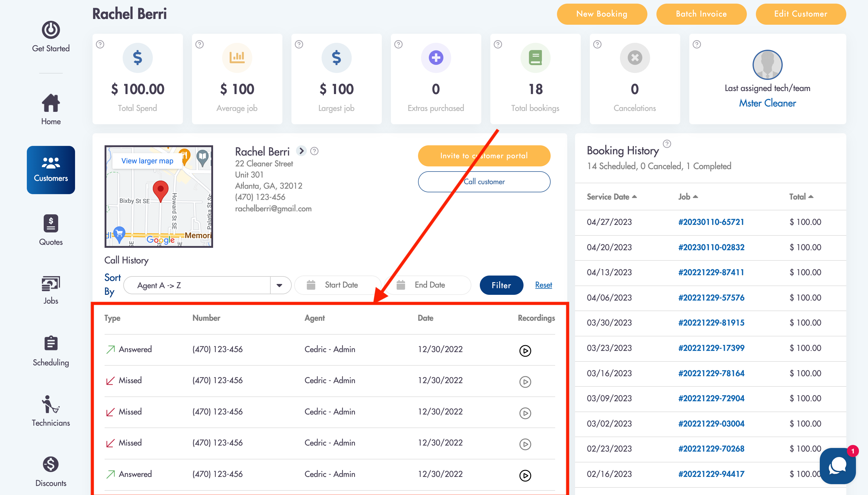Click View larger map on thumbnail
Viewport: 868px width, 495px height.
click(x=147, y=161)
